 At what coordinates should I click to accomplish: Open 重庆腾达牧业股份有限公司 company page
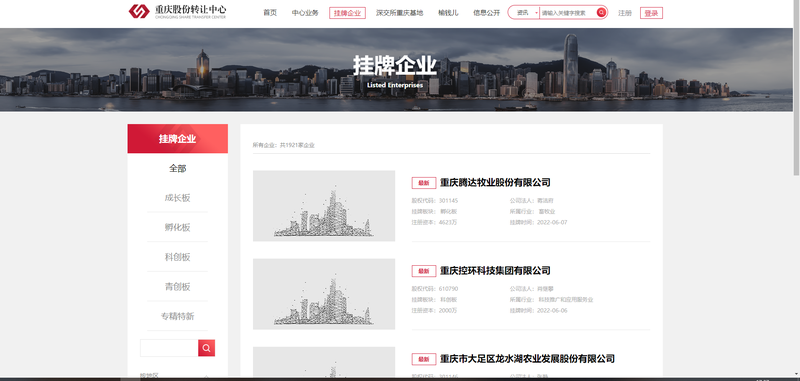point(495,183)
